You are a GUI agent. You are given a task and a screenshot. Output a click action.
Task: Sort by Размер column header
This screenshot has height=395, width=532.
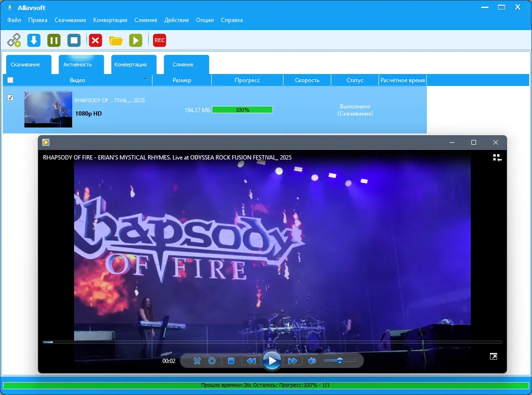182,80
